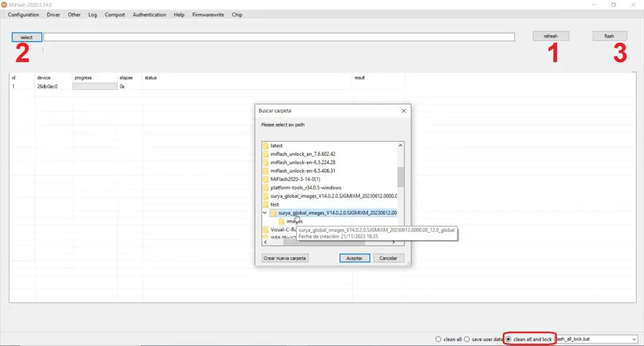
Task: Click device id 26db0ac0 in table
Action: pyautogui.click(x=47, y=86)
